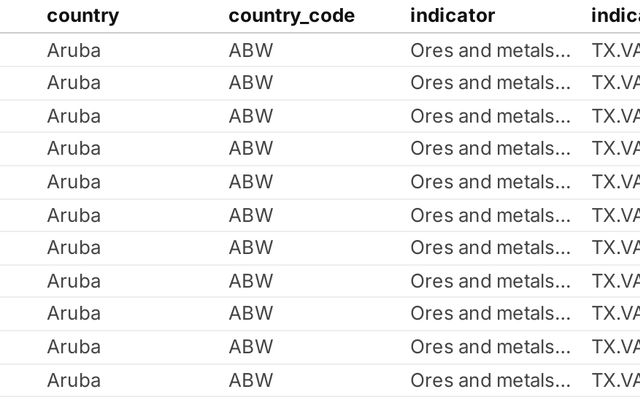Click the ABW cell in the ninth row
This screenshot has height=400, width=640.
(x=250, y=313)
